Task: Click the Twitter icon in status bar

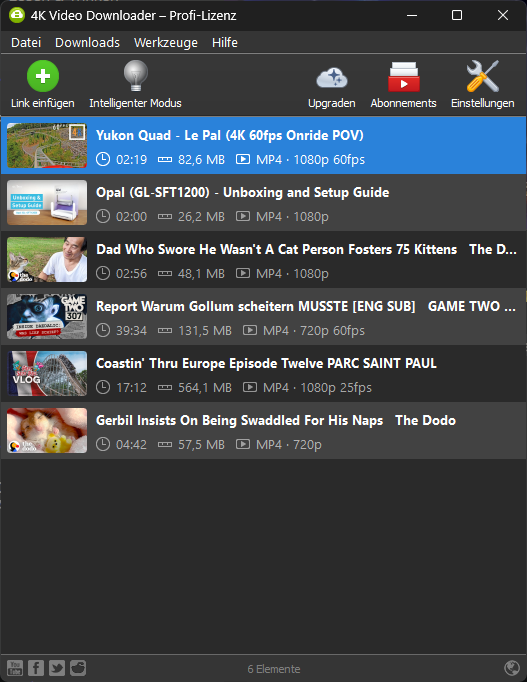Action: tap(57, 668)
